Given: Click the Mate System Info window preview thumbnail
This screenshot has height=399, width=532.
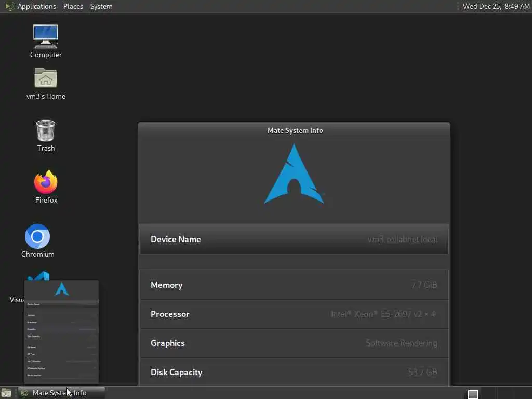Looking at the screenshot, I should 61,332.
